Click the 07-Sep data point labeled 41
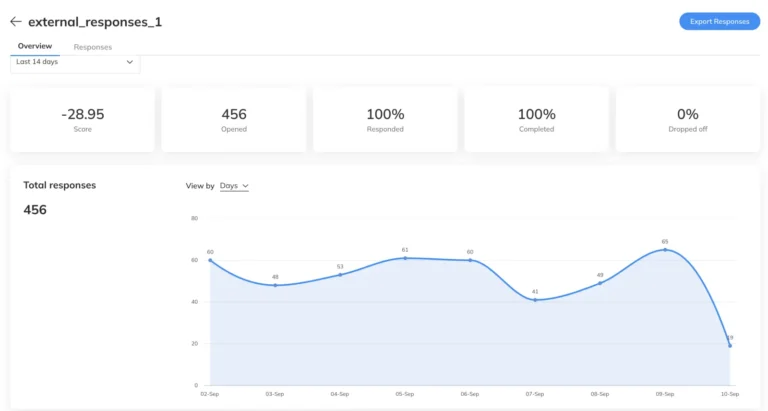Screen dimensions: 768x411 coord(535,300)
